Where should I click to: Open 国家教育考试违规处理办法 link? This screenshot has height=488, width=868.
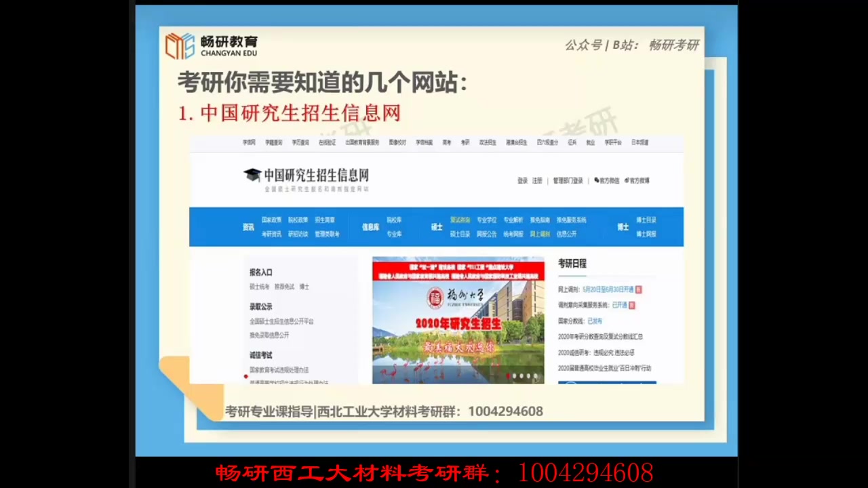point(279,370)
